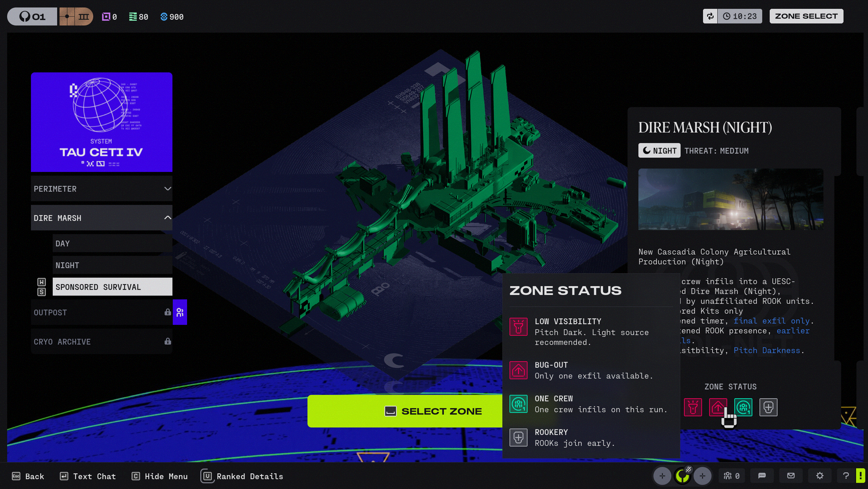This screenshot has height=489, width=868.
Task: Click the green exclamation alert badge
Action: point(861,476)
